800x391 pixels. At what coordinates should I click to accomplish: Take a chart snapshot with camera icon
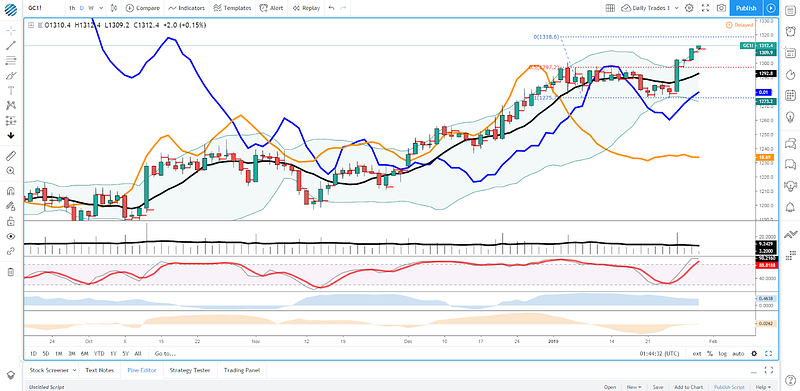[721, 8]
